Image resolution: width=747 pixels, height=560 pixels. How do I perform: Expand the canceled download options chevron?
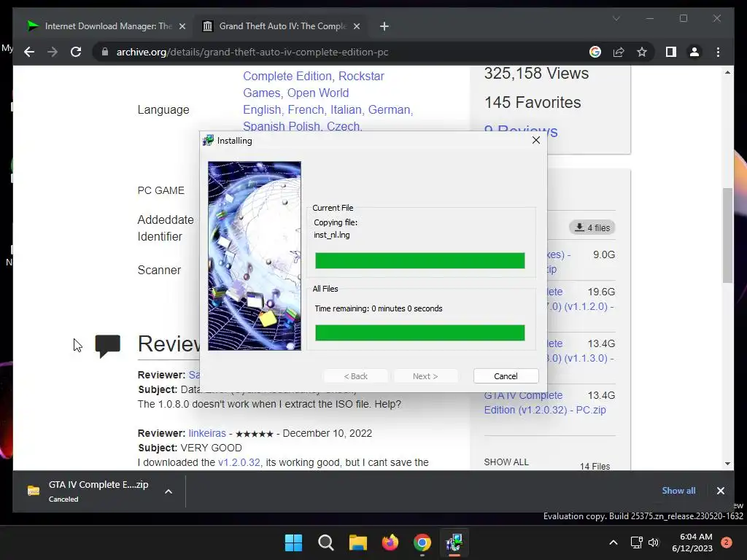click(x=169, y=491)
